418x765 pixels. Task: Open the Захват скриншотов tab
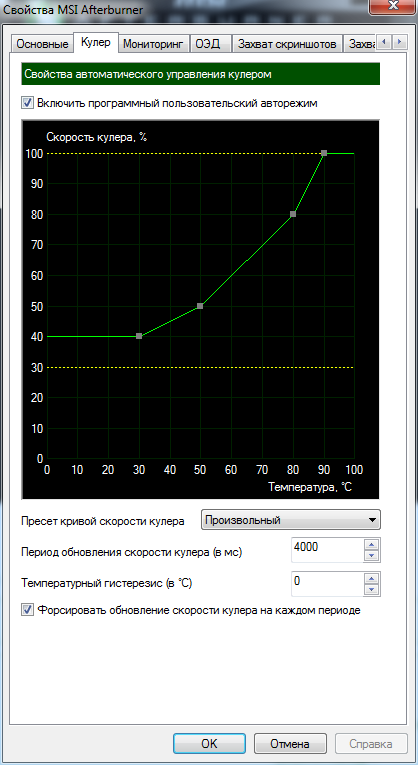pyautogui.click(x=287, y=44)
